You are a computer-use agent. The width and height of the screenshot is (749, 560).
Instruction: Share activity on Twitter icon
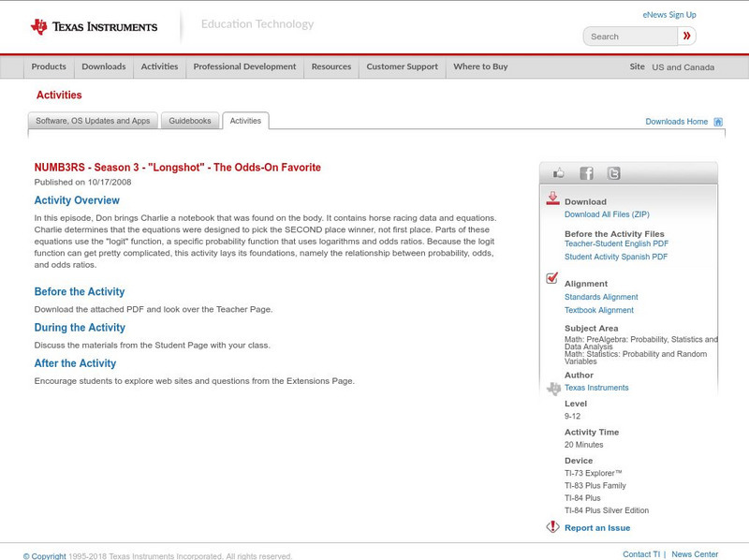(x=614, y=173)
